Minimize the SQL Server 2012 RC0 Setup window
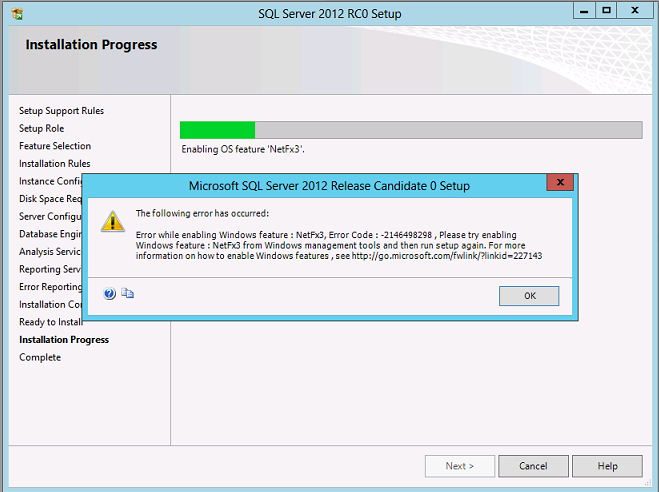This screenshot has width=659, height=492. [x=584, y=11]
